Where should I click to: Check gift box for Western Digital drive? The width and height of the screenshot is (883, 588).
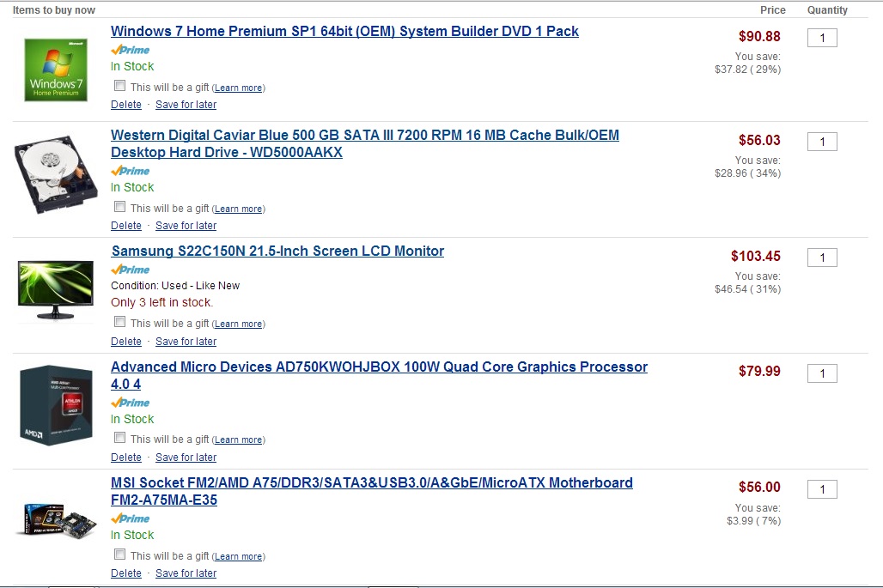pos(120,207)
